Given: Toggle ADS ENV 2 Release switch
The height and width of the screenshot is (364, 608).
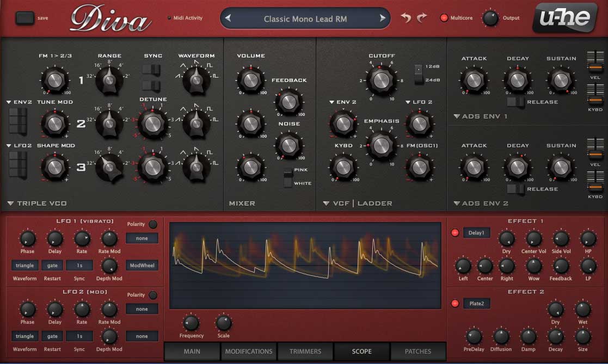Looking at the screenshot, I should point(515,189).
